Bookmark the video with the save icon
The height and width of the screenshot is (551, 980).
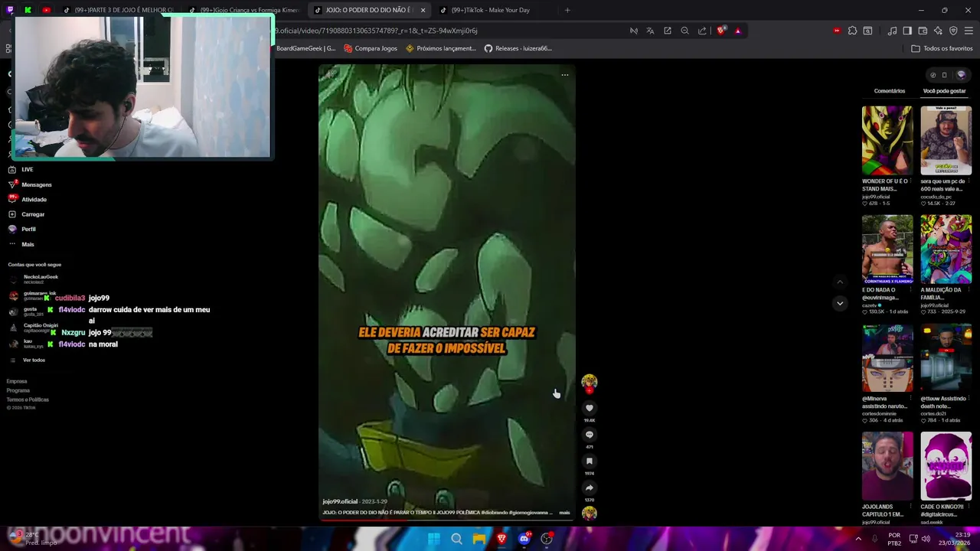(x=589, y=461)
